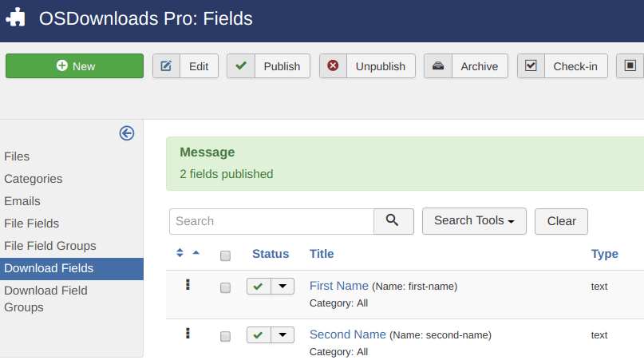
Task: Open status dropdown arrow for Second Name
Action: point(282,334)
